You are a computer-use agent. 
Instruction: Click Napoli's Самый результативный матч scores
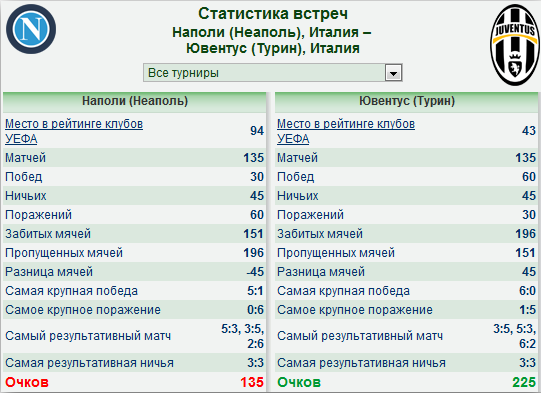(243, 336)
